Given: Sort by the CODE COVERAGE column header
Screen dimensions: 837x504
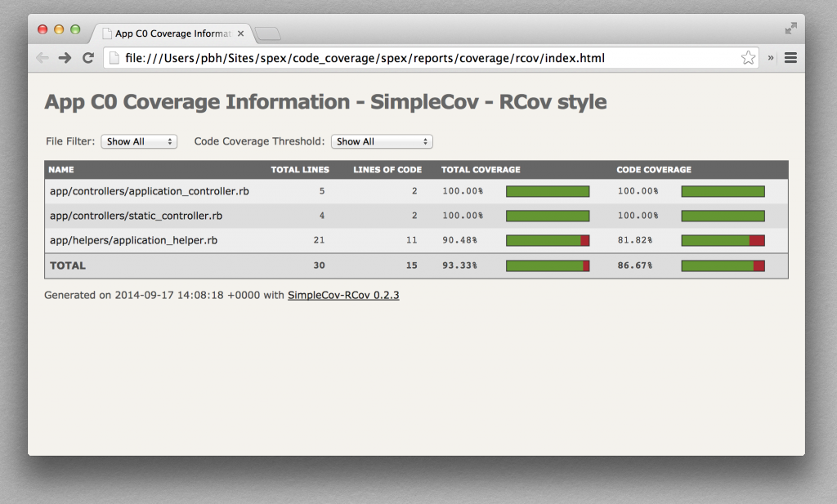Looking at the screenshot, I should click(654, 170).
